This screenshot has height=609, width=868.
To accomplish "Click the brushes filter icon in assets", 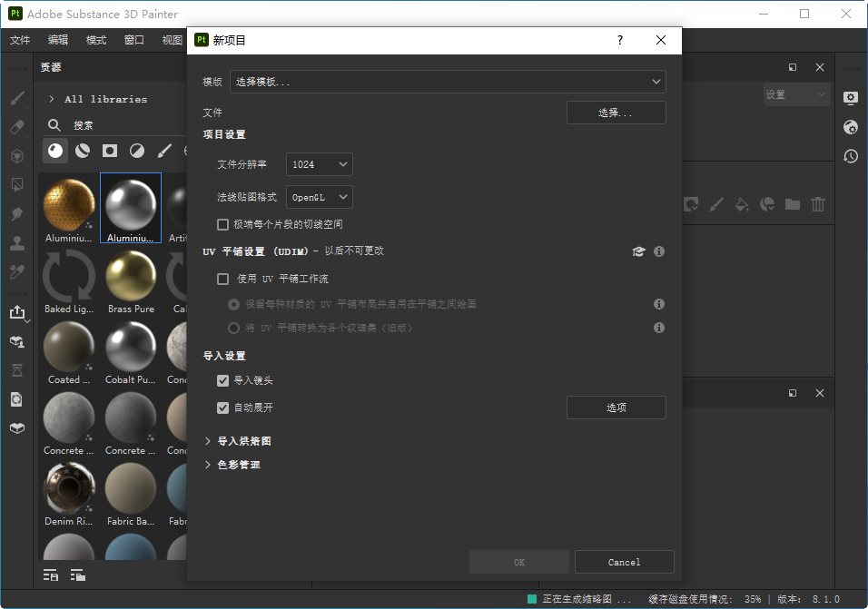I will pos(164,151).
